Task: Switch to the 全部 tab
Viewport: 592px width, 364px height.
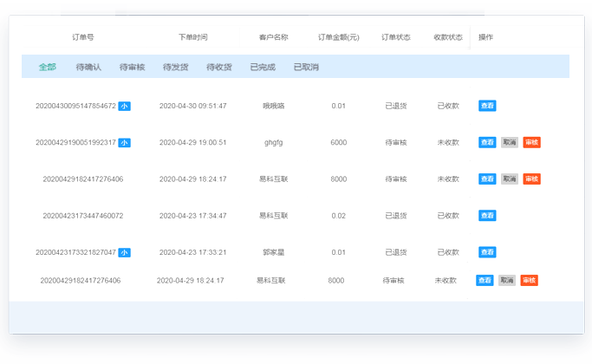Action: [x=47, y=67]
